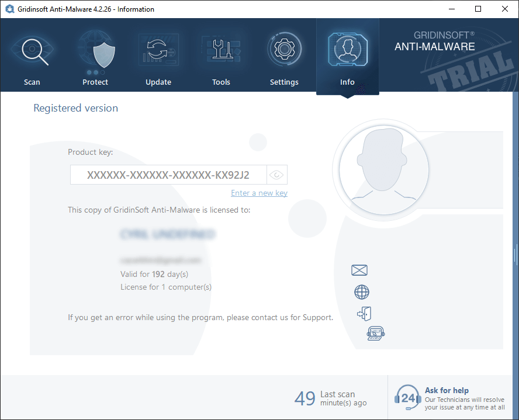Click the right-edge side panel handle
Screen dimensions: 519x420
515,255
